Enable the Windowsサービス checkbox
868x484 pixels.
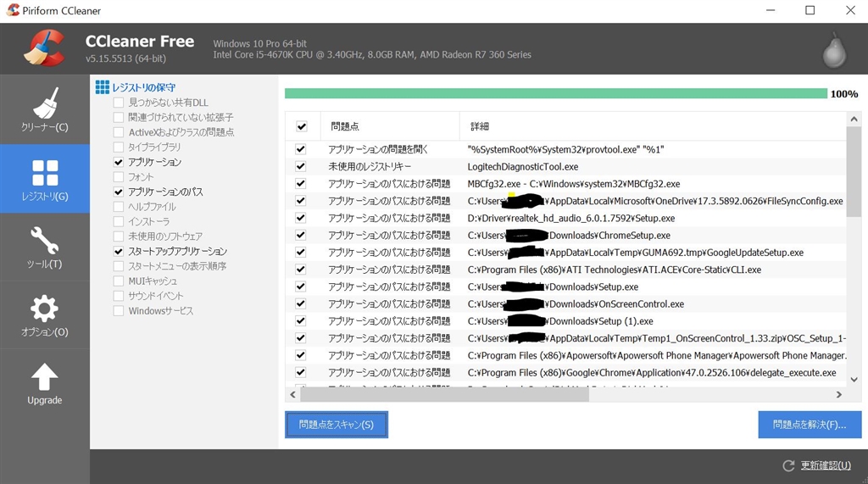click(x=119, y=311)
